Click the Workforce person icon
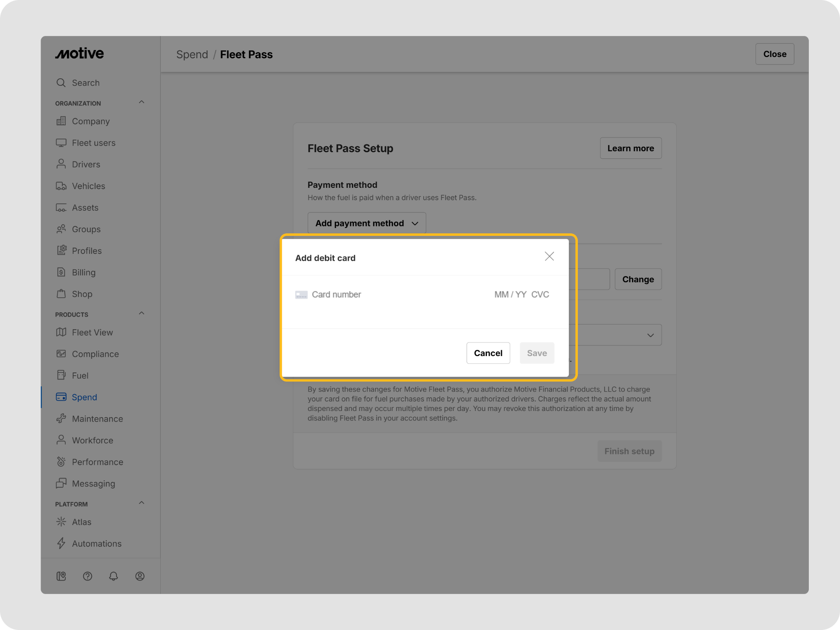This screenshot has width=840, height=630. coord(61,440)
